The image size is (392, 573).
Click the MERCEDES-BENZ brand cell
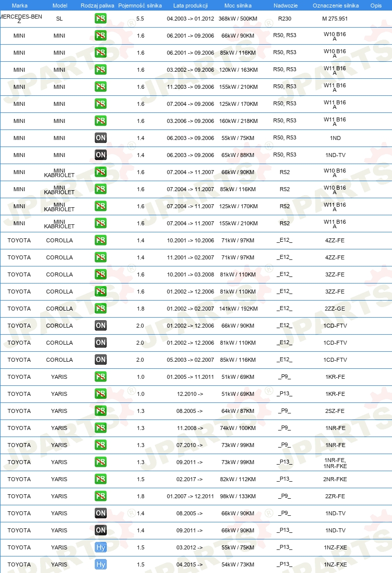click(x=20, y=19)
